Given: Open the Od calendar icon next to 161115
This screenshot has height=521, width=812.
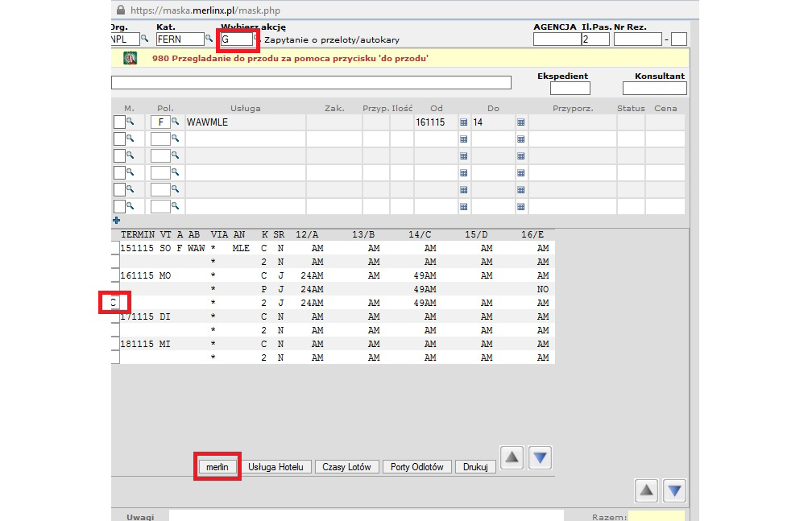Looking at the screenshot, I should pos(463,122).
